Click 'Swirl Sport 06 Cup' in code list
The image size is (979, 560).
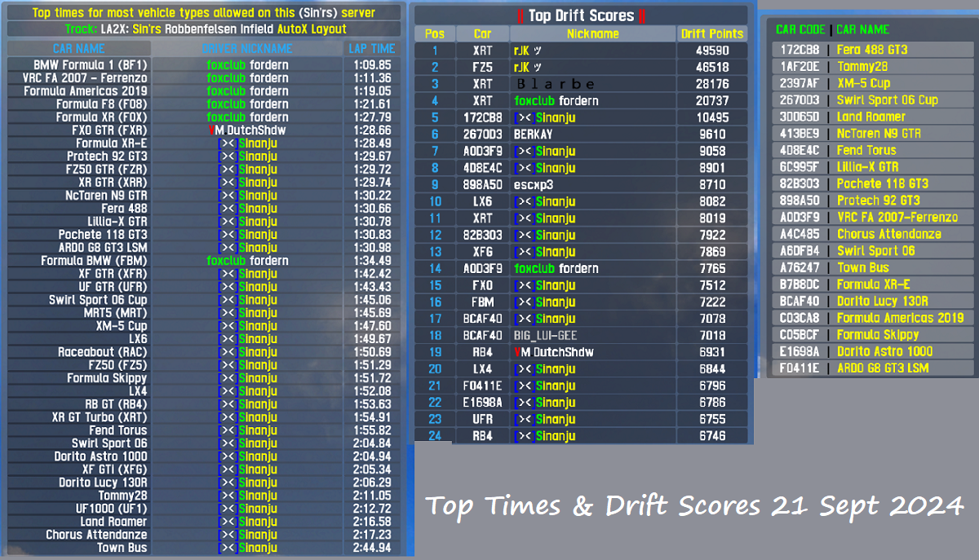(888, 100)
